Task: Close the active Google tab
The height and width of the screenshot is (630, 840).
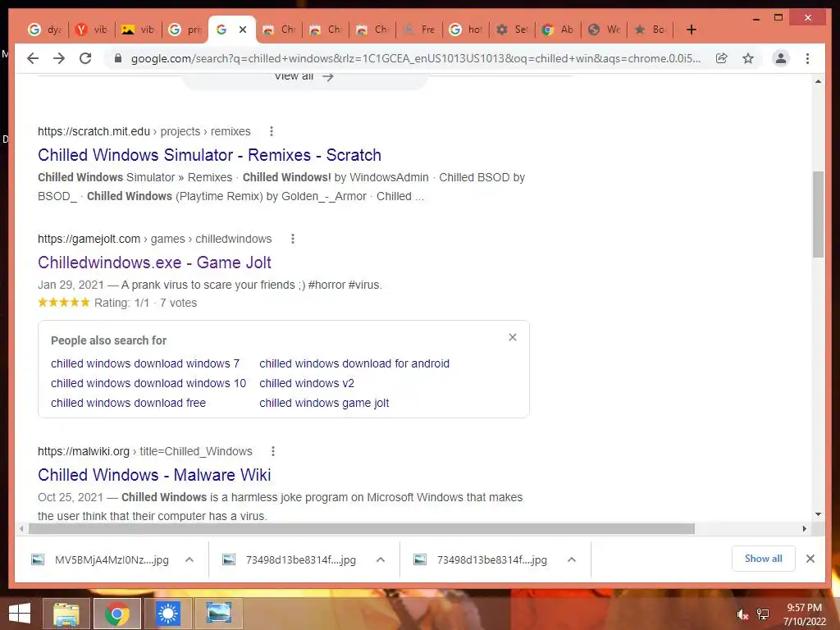Action: pyautogui.click(x=243, y=30)
